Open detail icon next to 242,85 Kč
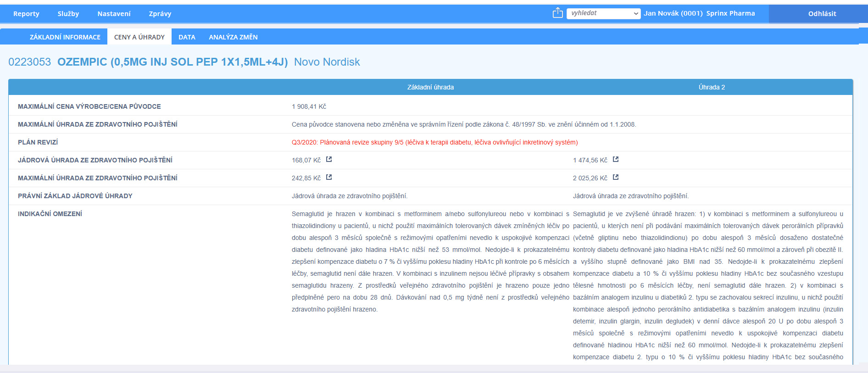 coord(329,177)
